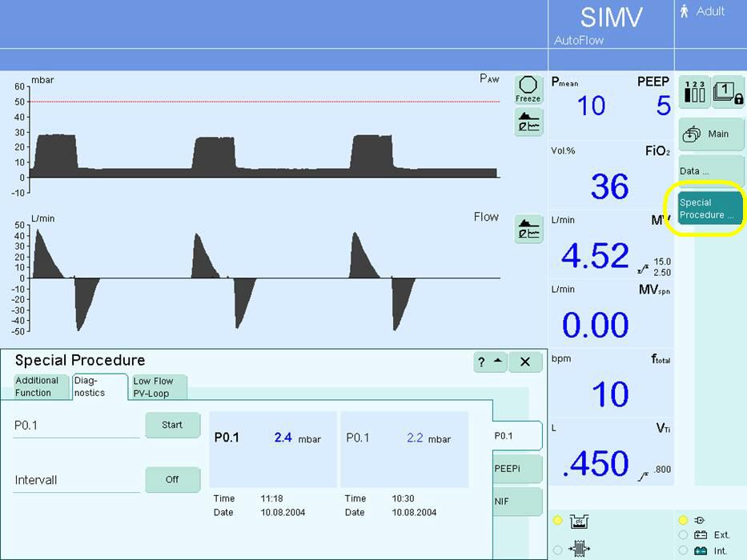Image resolution: width=747 pixels, height=560 pixels.
Task: Freeze the waveform display
Action: [x=528, y=88]
